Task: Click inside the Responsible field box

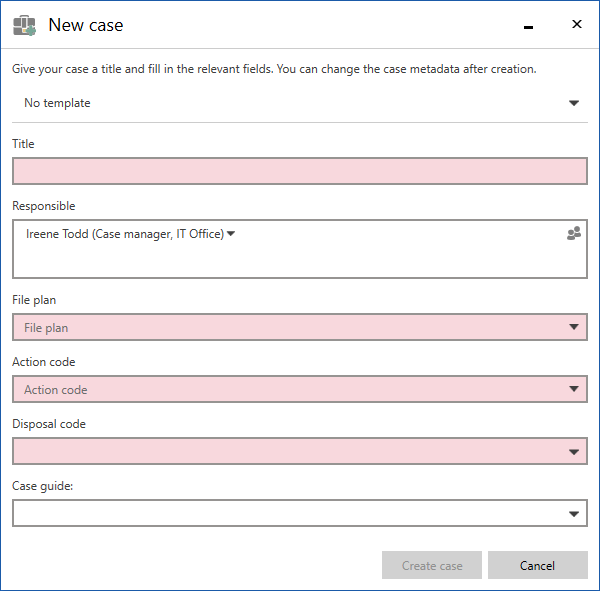Action: [300, 249]
